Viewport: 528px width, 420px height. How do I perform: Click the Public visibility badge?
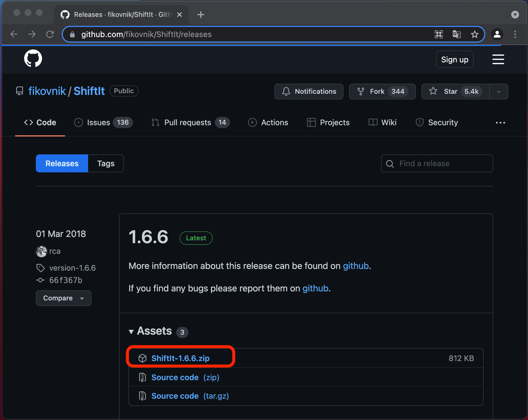[x=124, y=91]
